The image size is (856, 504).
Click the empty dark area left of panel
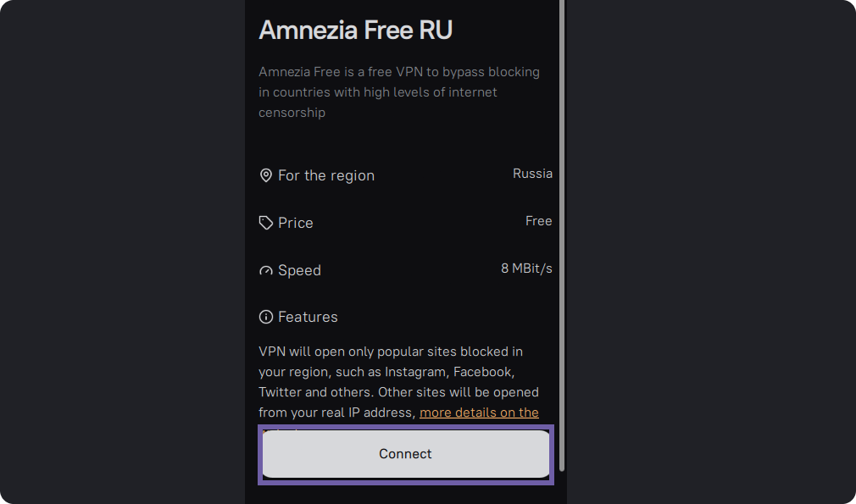tap(122, 252)
